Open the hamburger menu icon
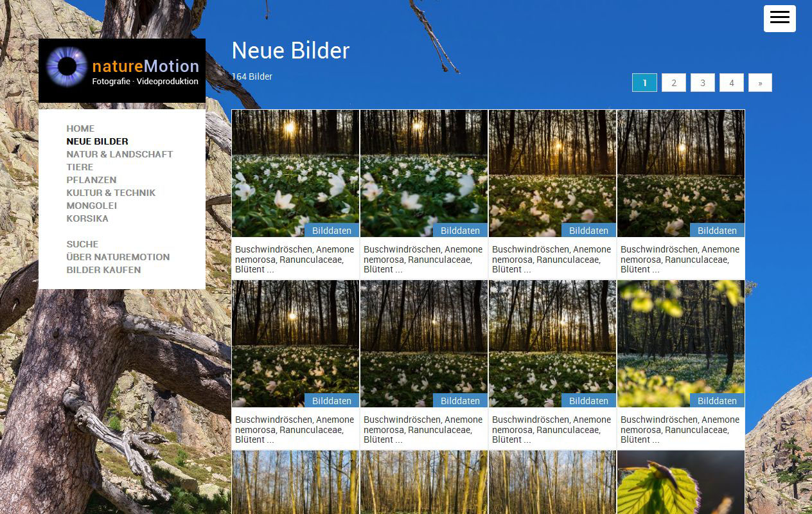 click(779, 19)
